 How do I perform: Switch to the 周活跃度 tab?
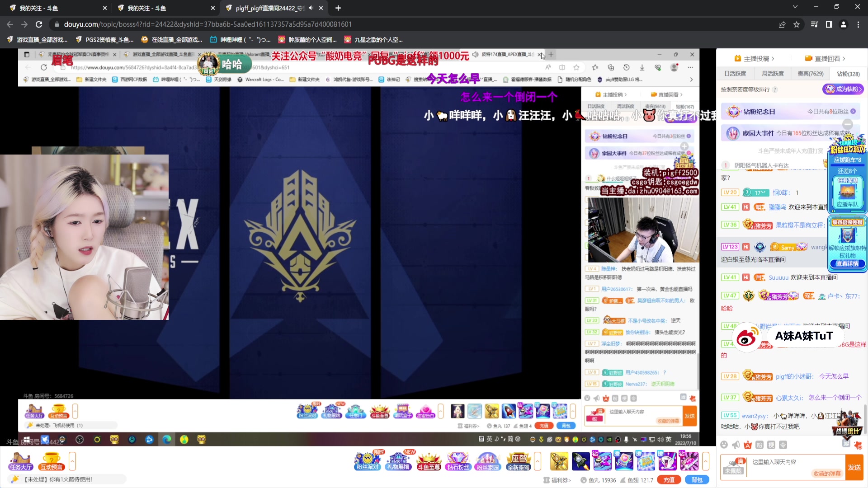click(773, 74)
